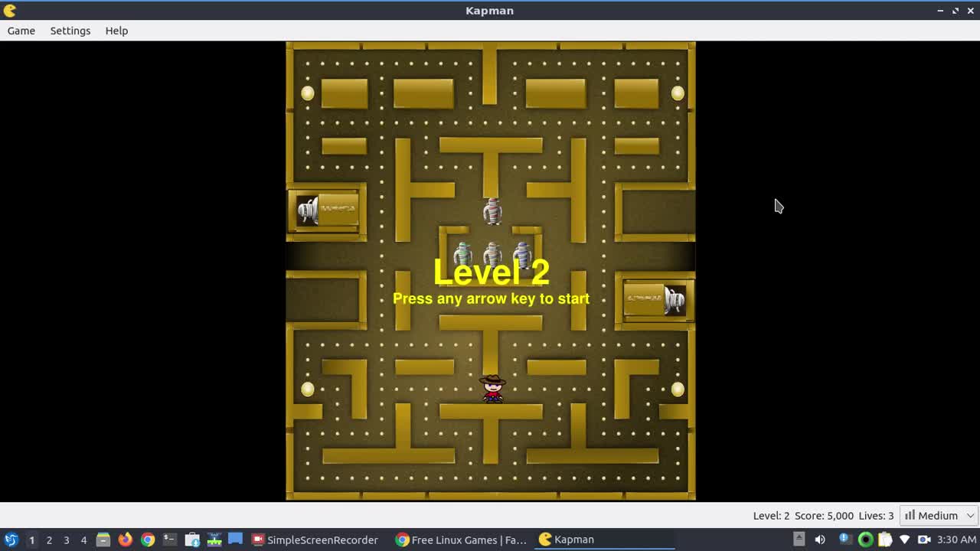Click the 3:30 AM clock
Viewport: 980px width, 551px height.
[x=956, y=540]
